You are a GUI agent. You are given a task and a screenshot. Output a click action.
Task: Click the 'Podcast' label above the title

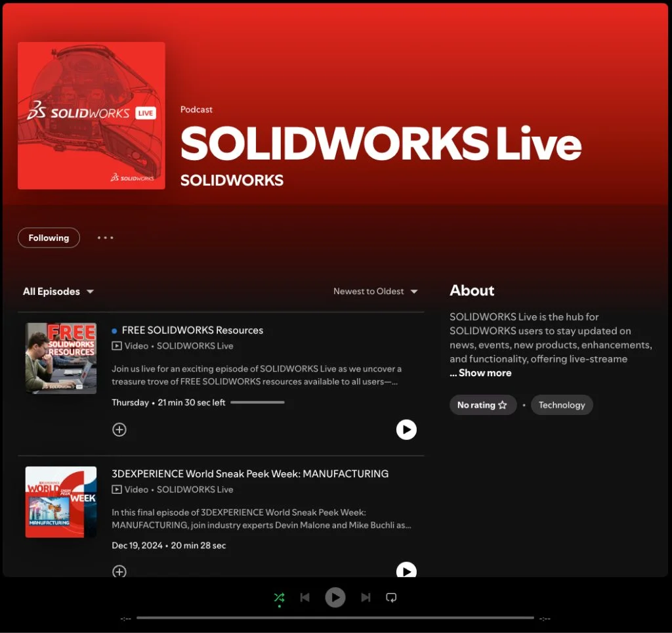coord(196,110)
